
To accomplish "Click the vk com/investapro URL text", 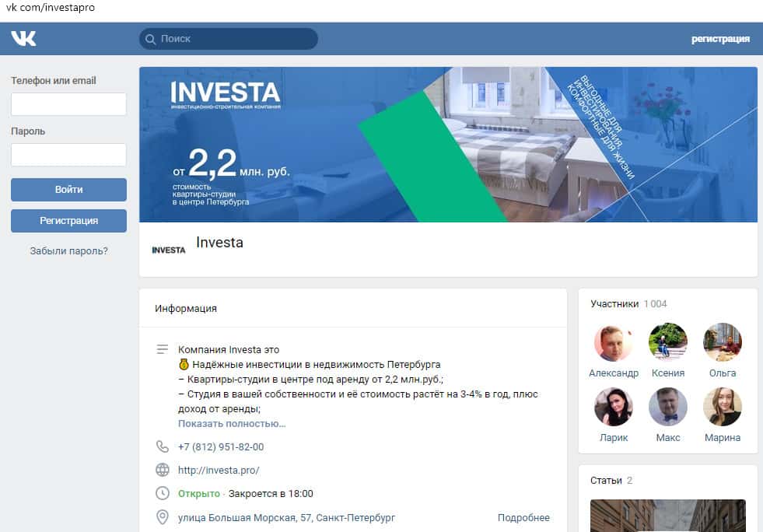I will pyautogui.click(x=50, y=7).
